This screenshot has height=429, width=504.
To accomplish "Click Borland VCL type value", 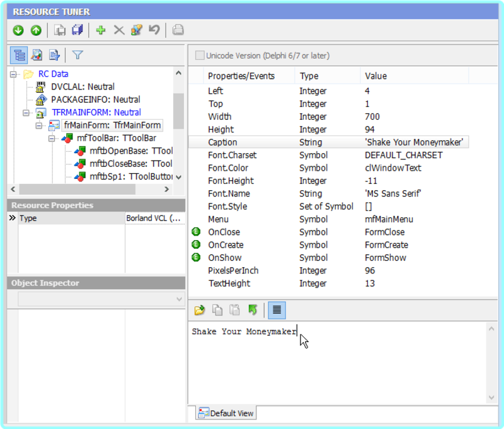I will point(153,218).
